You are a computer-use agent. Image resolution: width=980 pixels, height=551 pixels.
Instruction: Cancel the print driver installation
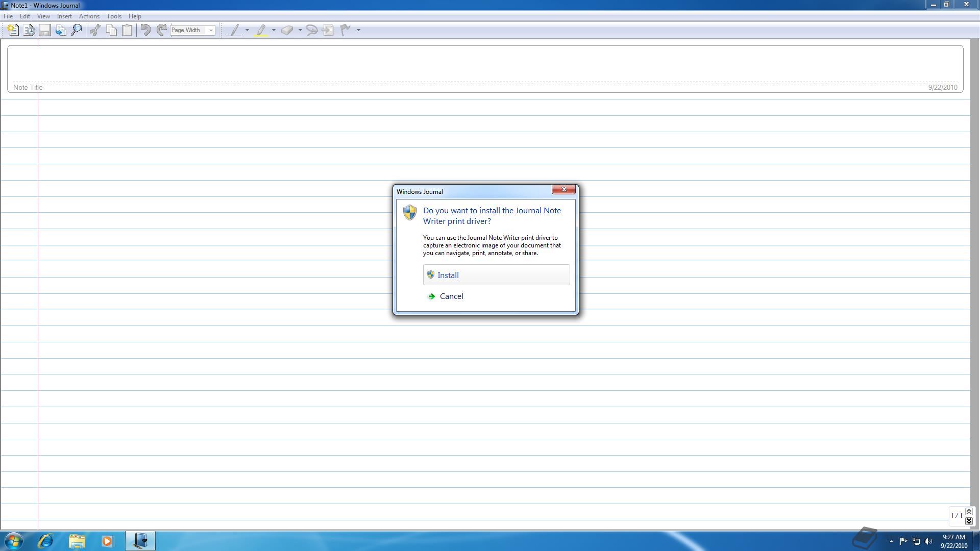(496, 296)
